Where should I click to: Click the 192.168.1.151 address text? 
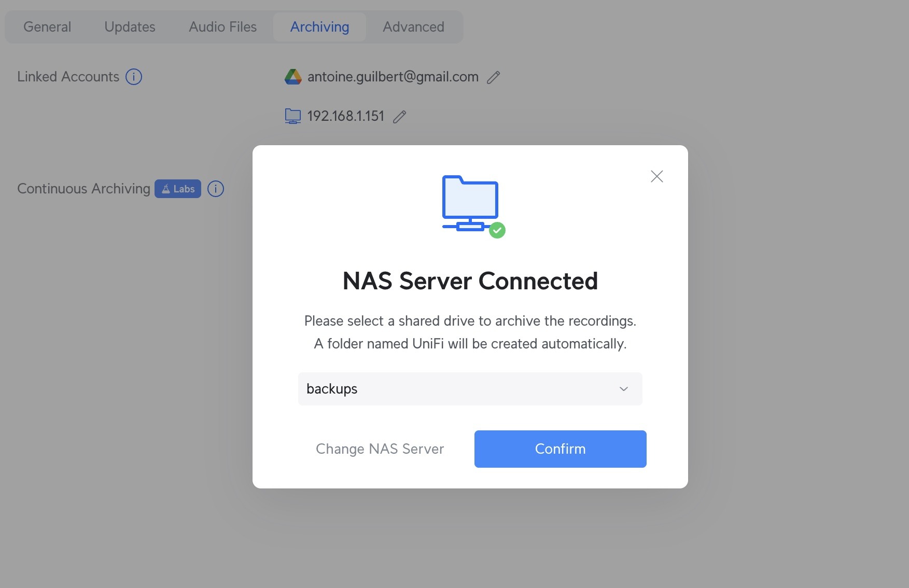[346, 116]
